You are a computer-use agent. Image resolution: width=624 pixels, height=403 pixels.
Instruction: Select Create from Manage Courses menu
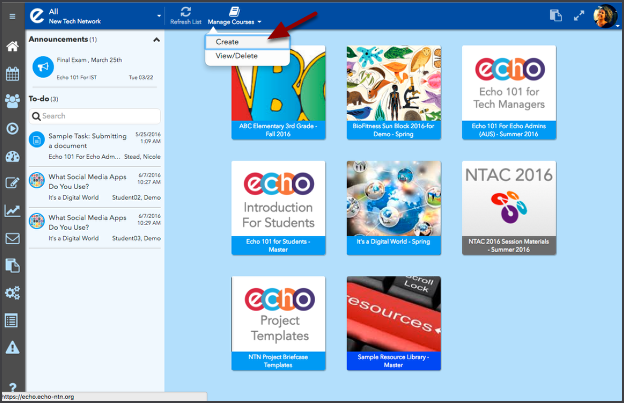(x=247, y=42)
